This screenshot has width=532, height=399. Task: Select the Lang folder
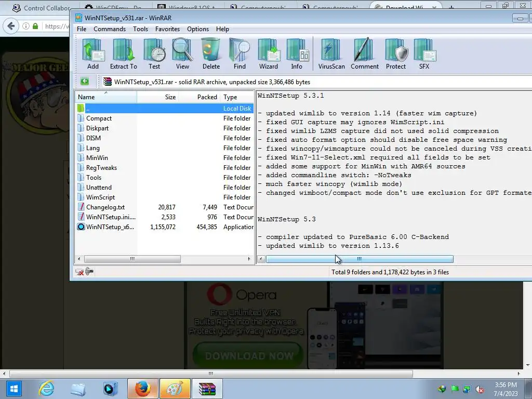tap(165, 148)
